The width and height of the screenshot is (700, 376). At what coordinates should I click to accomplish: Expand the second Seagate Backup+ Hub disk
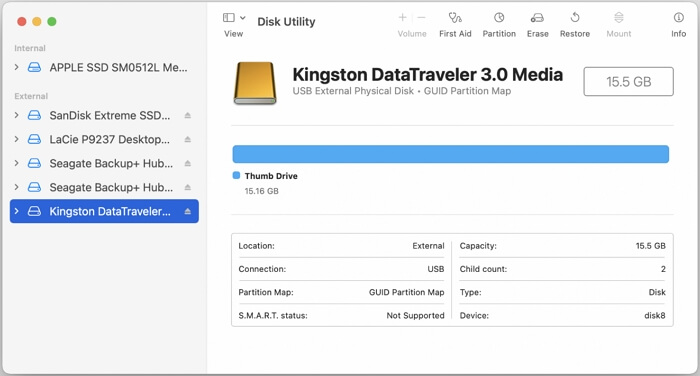[17, 187]
